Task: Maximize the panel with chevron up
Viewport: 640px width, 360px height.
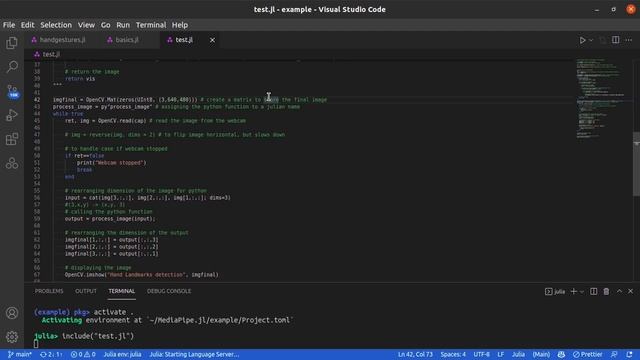Action: click(619, 291)
